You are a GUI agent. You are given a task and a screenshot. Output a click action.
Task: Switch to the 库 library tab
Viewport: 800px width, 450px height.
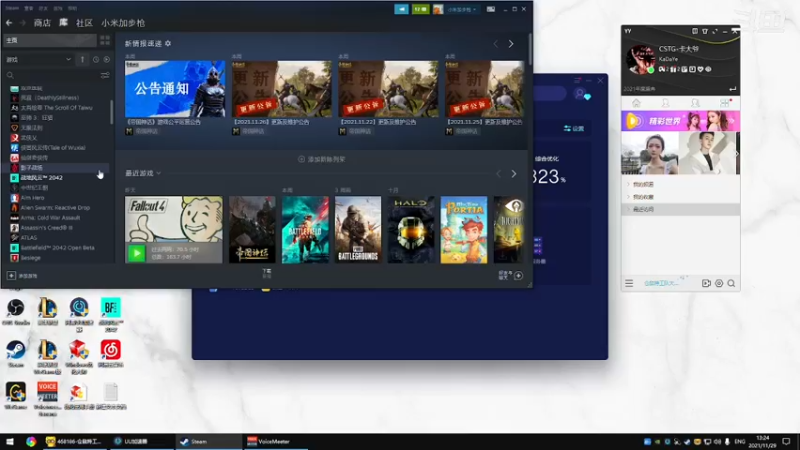[x=63, y=23]
